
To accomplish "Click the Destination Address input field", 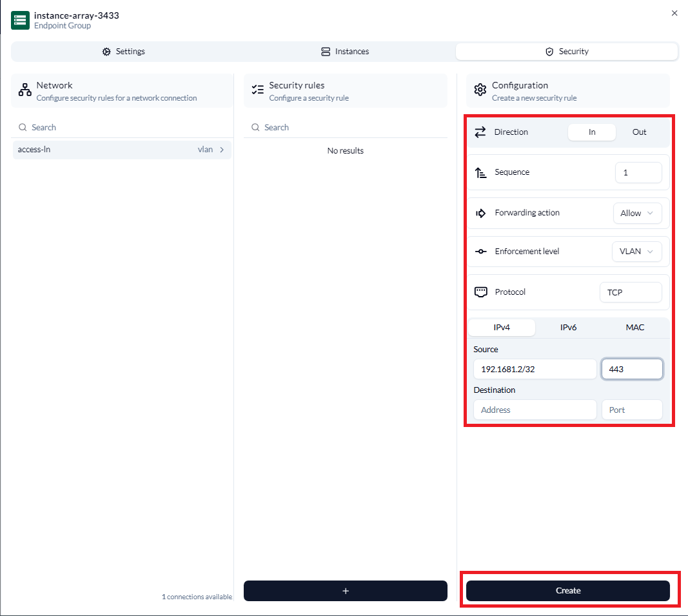I will [535, 410].
